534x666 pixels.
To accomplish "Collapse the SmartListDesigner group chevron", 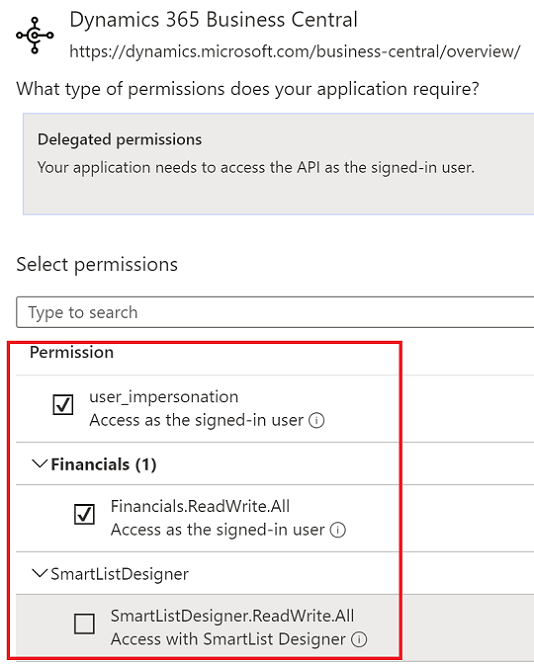I will click(x=40, y=573).
